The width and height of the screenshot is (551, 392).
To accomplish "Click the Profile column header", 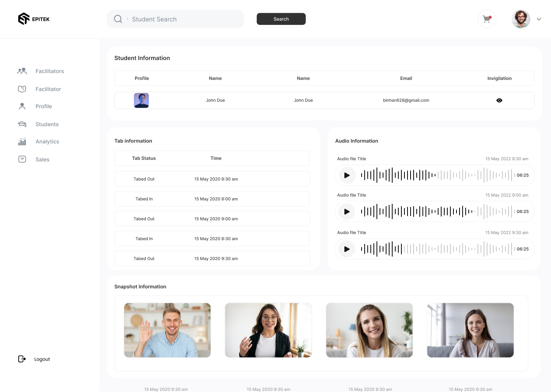I will [142, 78].
